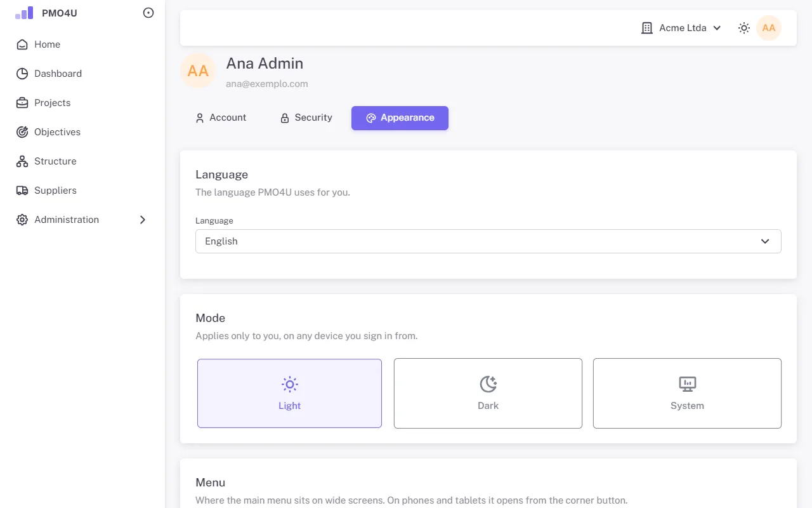812x508 pixels.
Task: Click the PMO4U bar-chart logo icon
Action: pyautogui.click(x=24, y=13)
